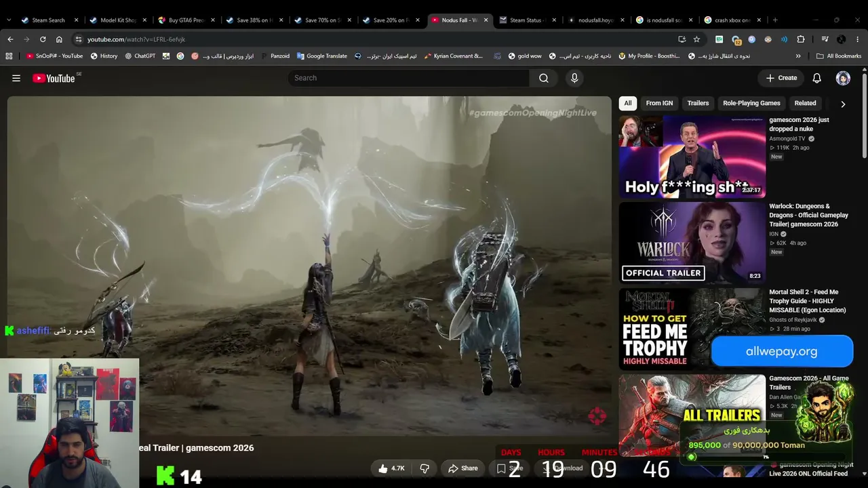Open the site information icon in address bar
Image resolution: width=868 pixels, height=488 pixels.
pos(79,39)
